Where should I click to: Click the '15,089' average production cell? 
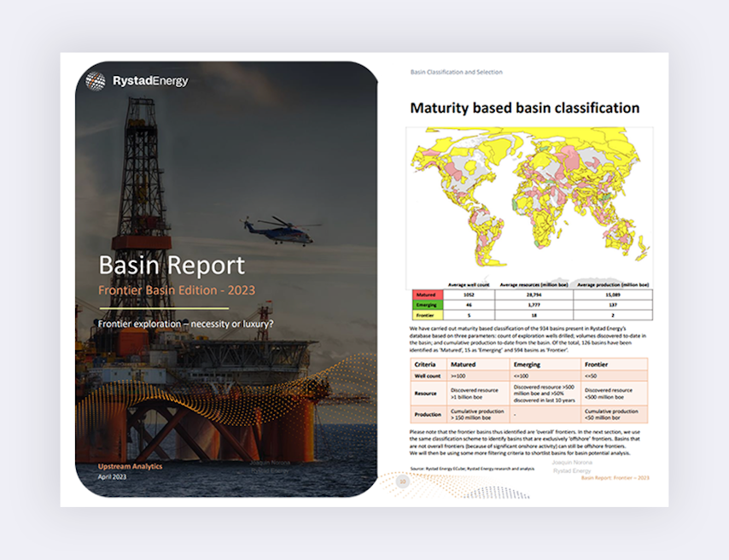[613, 295]
